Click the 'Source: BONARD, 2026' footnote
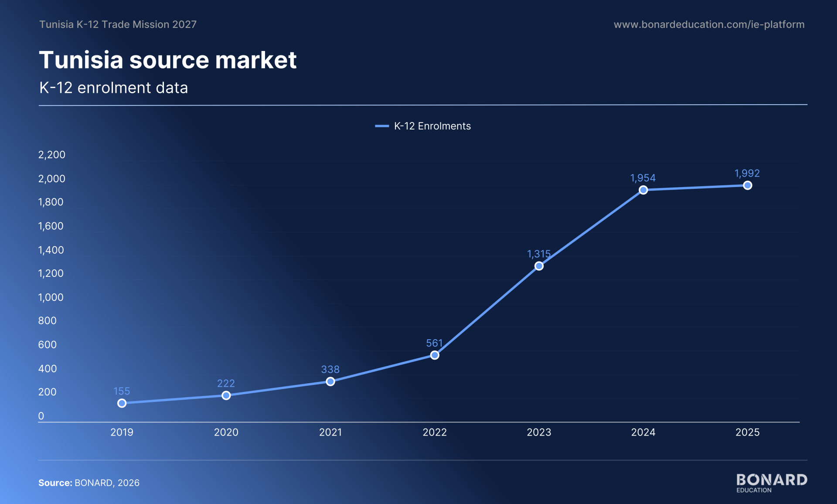837x504 pixels. 89,483
